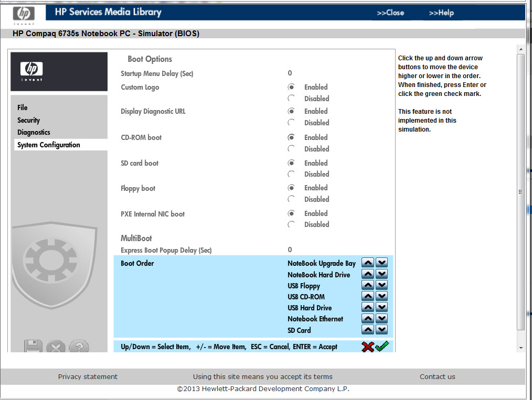Viewport: 532px width, 400px height.
Task: Click the scrollbar up arrow
Action: (521, 49)
